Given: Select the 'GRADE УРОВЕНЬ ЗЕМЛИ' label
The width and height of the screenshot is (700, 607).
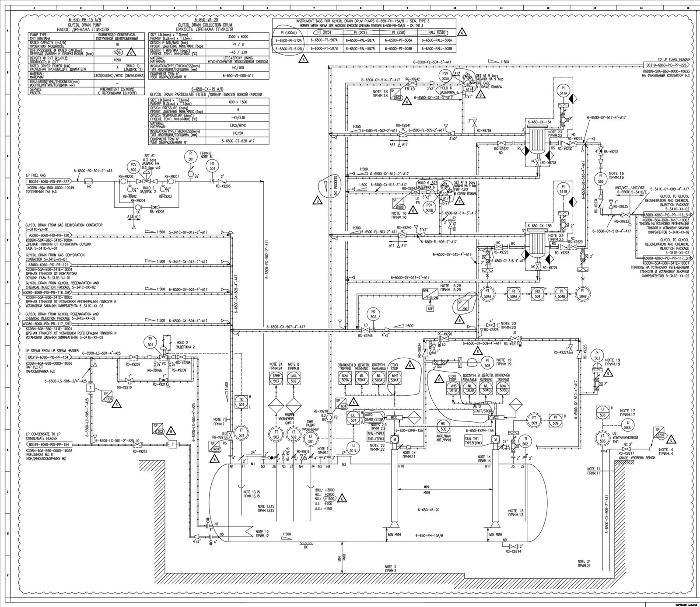Looking at the screenshot, I should (x=637, y=458).
